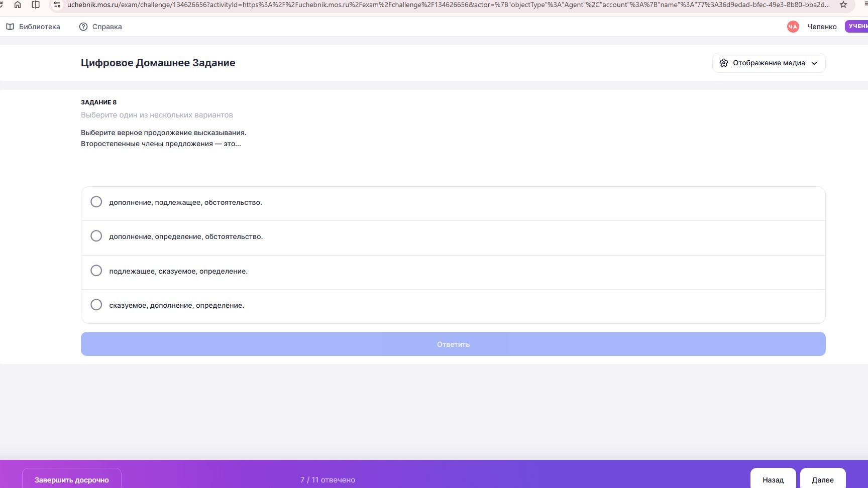Click the Назад button

[773, 479]
